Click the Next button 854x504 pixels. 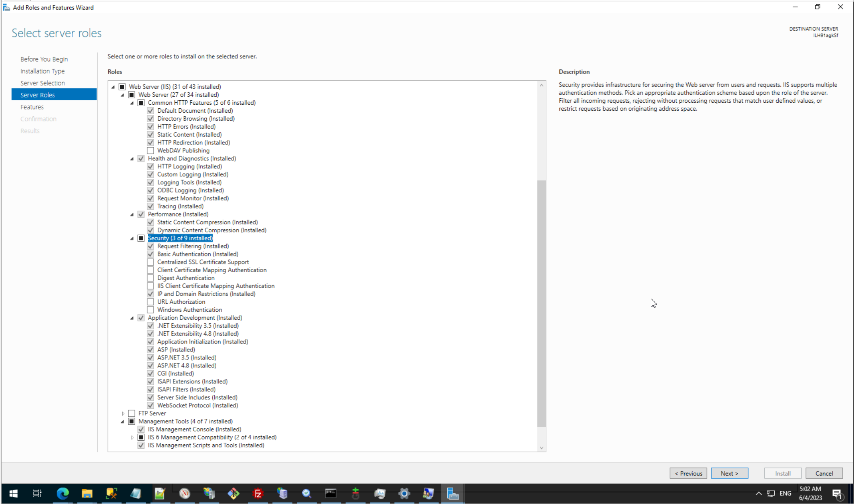(x=729, y=473)
